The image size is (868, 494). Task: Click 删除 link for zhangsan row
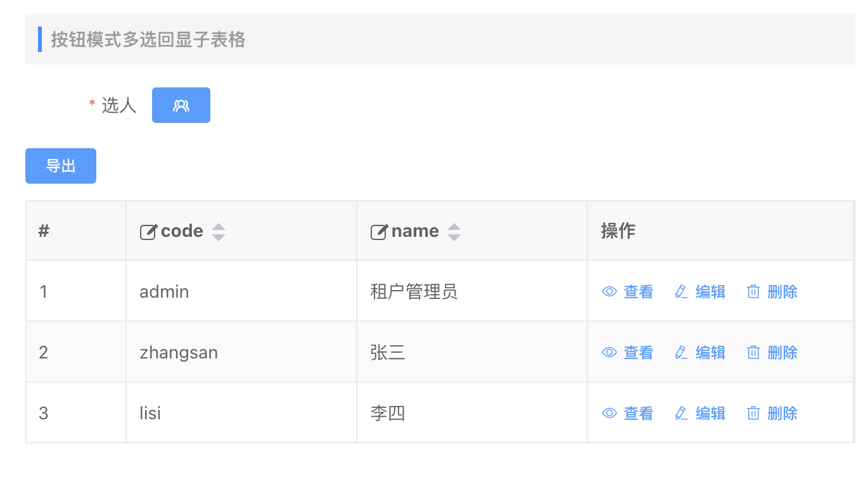(x=782, y=352)
